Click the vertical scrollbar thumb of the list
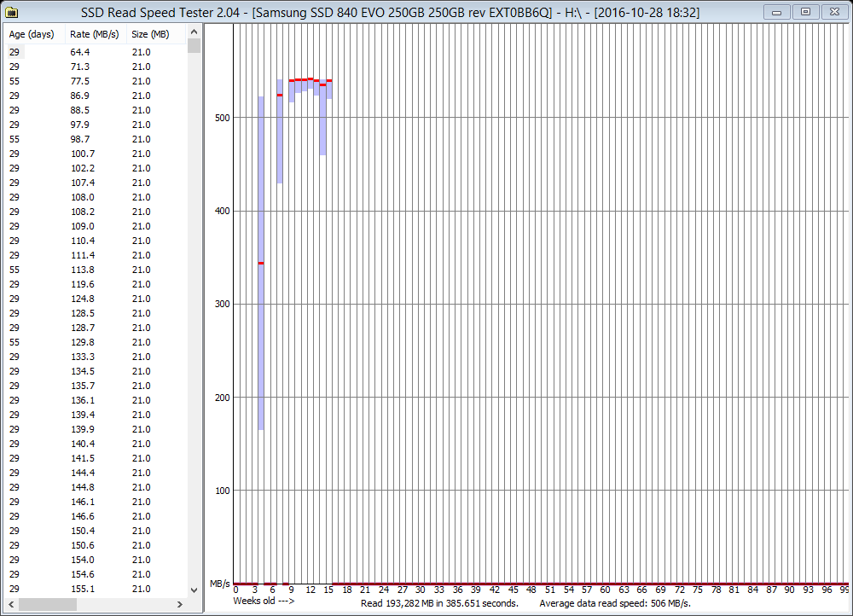 (194, 45)
